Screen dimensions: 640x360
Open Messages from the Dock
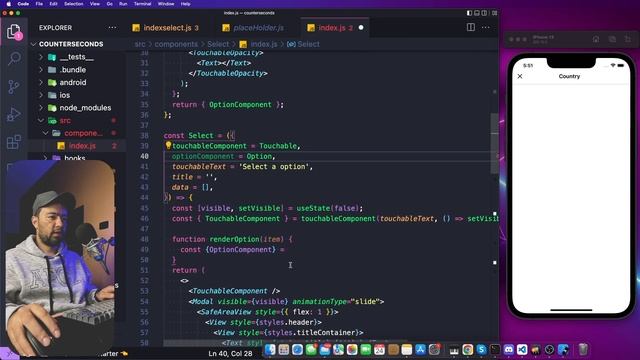coord(311,349)
